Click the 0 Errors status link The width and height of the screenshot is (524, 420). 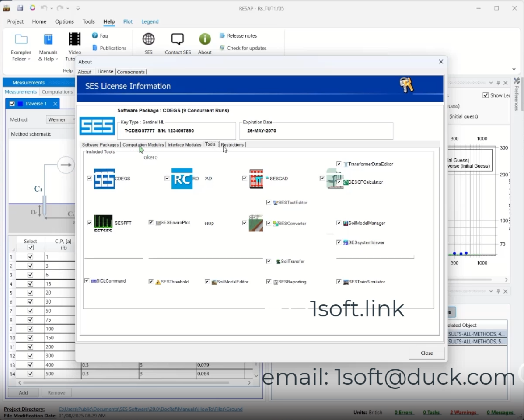point(403,412)
